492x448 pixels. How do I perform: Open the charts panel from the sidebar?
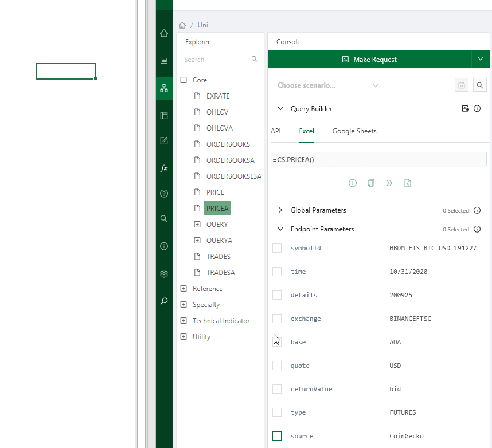tap(164, 60)
